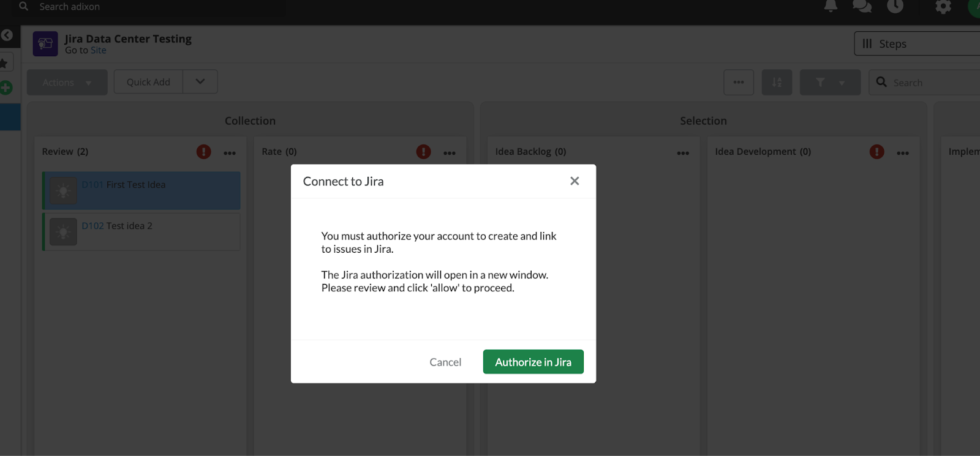Click the green plus icon in sidebar
The width and height of the screenshot is (980, 456).
click(x=6, y=88)
